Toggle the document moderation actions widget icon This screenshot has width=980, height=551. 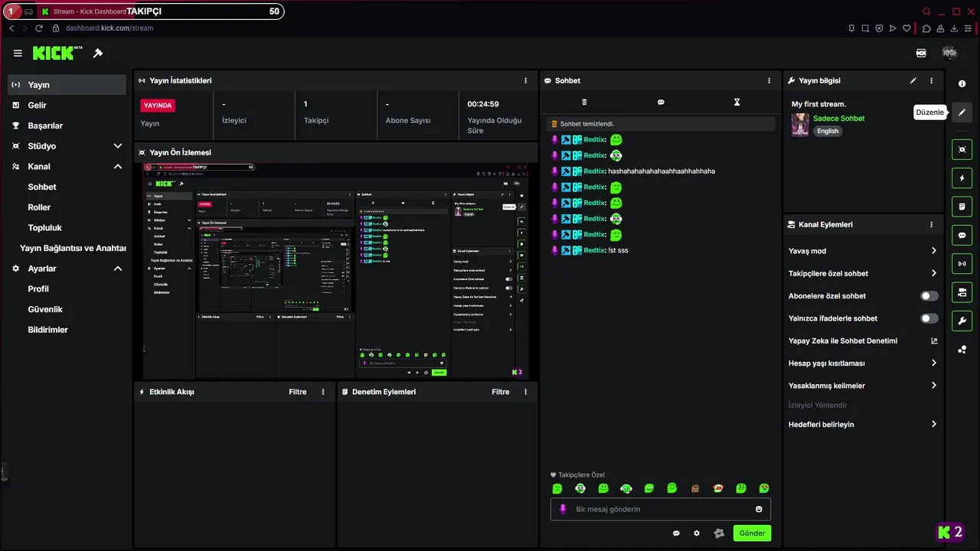962,207
